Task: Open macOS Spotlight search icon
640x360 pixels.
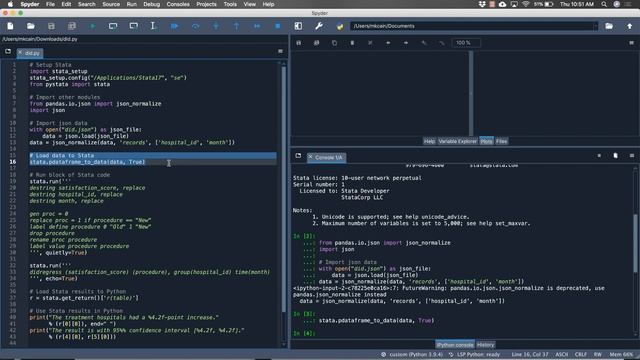Action: pos(604,4)
